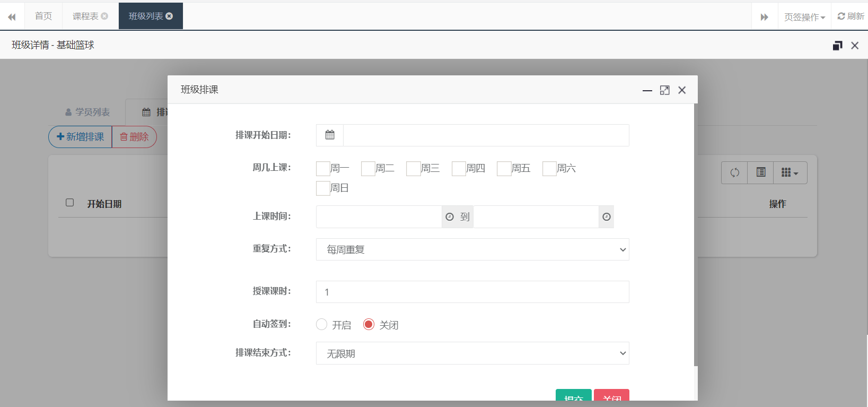The image size is (868, 407).
Task: Select the 开启 radio for 自动签到
Action: click(x=321, y=324)
